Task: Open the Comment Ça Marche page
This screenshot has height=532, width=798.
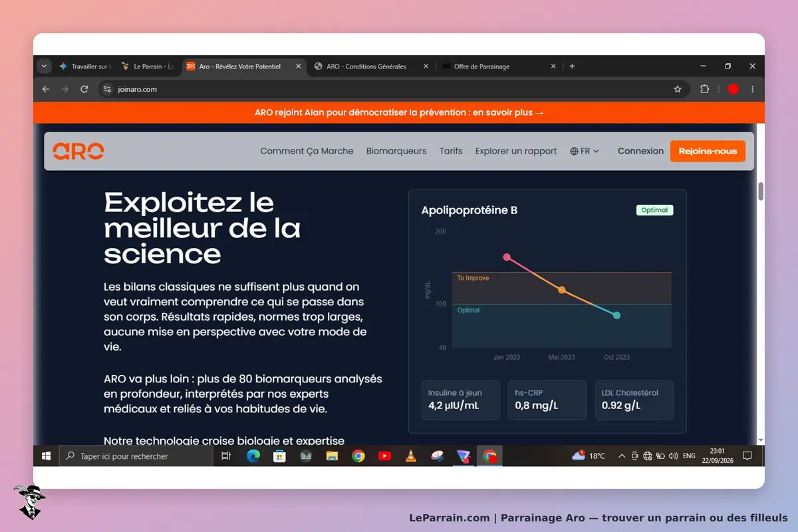Action: (307, 151)
